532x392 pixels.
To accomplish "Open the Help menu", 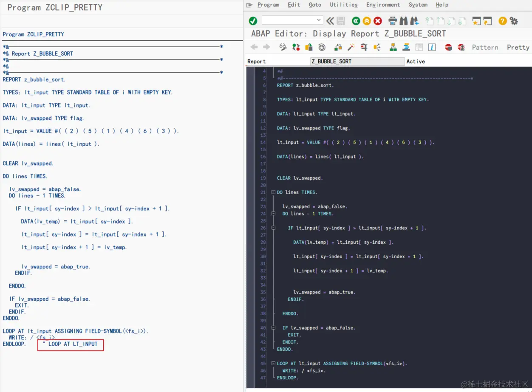I will (442, 5).
